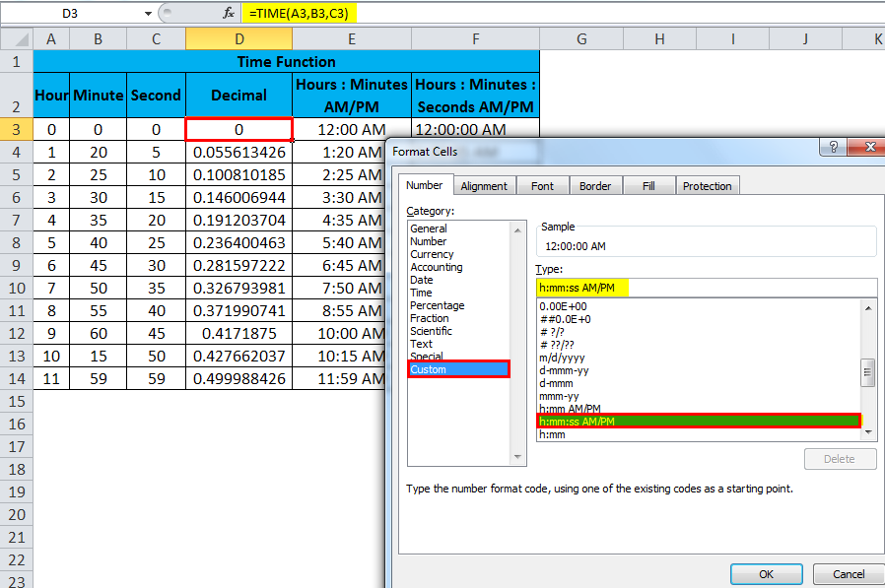Select Currency in the Category list

[x=432, y=254]
